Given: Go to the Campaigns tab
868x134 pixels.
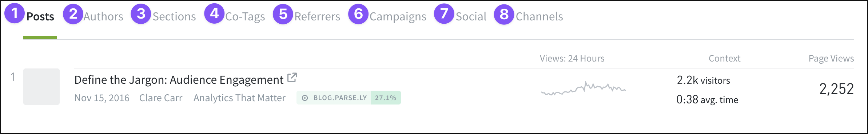Looking at the screenshot, I should click(398, 17).
